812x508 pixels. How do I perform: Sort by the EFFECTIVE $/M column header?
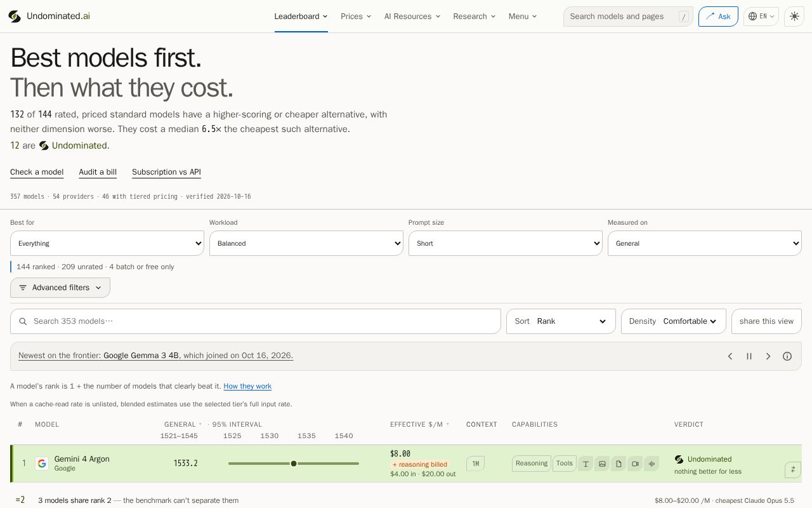pos(419,424)
